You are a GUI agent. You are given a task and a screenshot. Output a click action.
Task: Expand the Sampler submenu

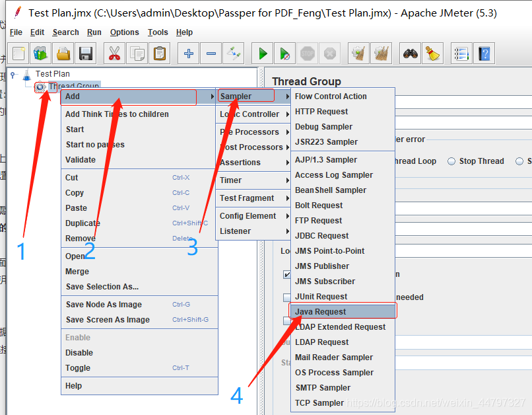(253, 96)
